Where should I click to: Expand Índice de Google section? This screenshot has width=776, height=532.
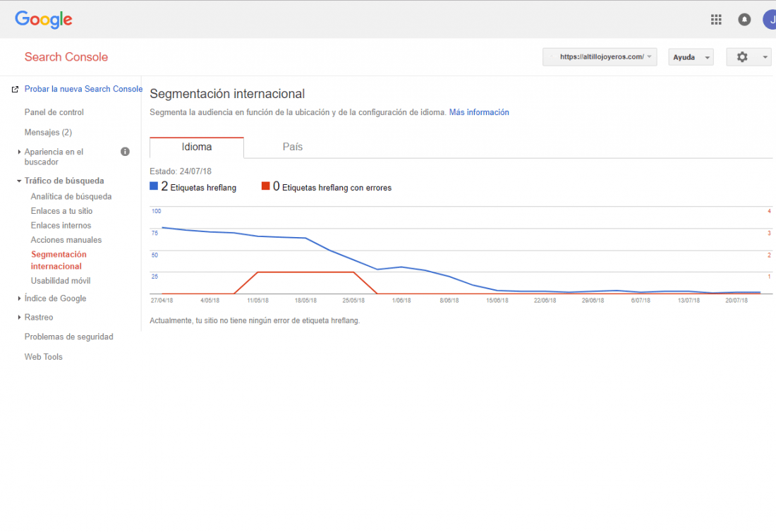coord(19,298)
